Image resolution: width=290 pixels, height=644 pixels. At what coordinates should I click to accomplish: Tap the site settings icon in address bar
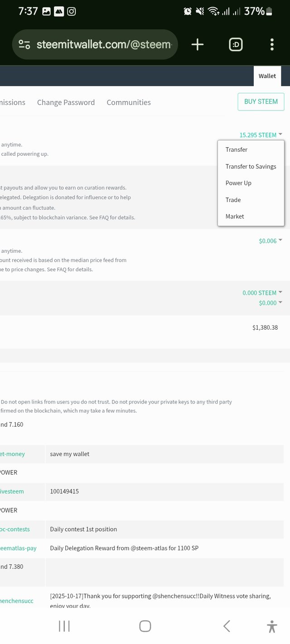[24, 44]
